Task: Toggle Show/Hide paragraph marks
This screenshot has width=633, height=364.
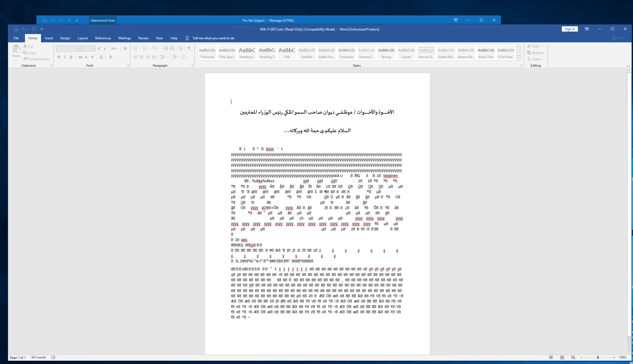Action: (189, 48)
